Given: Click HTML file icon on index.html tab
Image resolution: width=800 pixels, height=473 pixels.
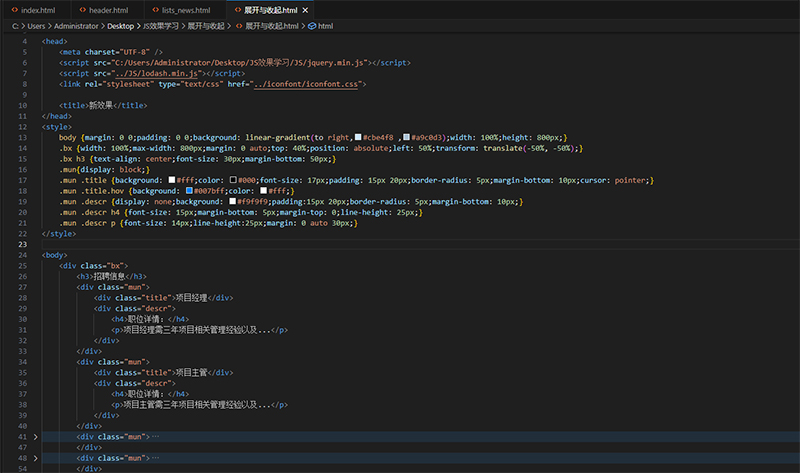Looking at the screenshot, I should [15, 10].
